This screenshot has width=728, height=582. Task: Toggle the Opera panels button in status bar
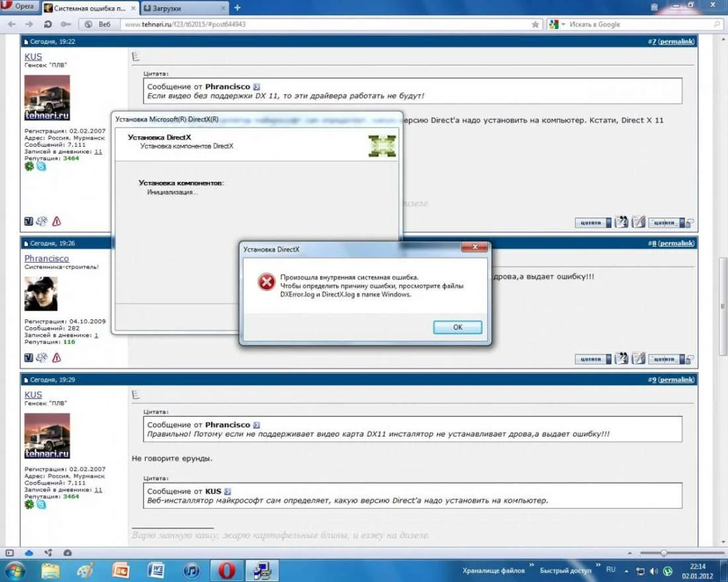pos(9,553)
